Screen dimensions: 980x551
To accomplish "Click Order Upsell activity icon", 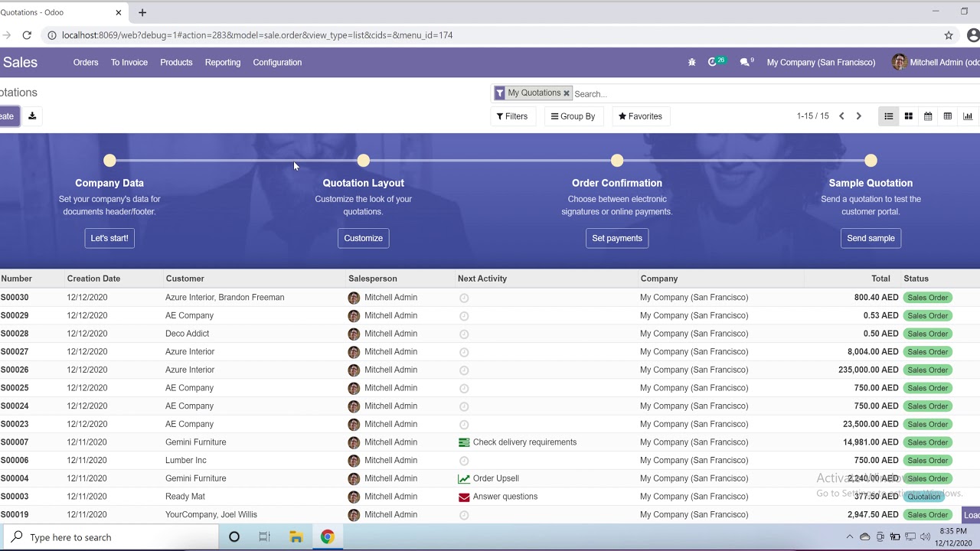I will tap(464, 479).
